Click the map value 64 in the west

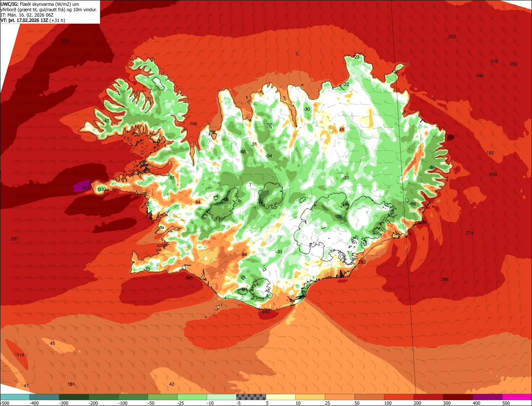point(198,202)
